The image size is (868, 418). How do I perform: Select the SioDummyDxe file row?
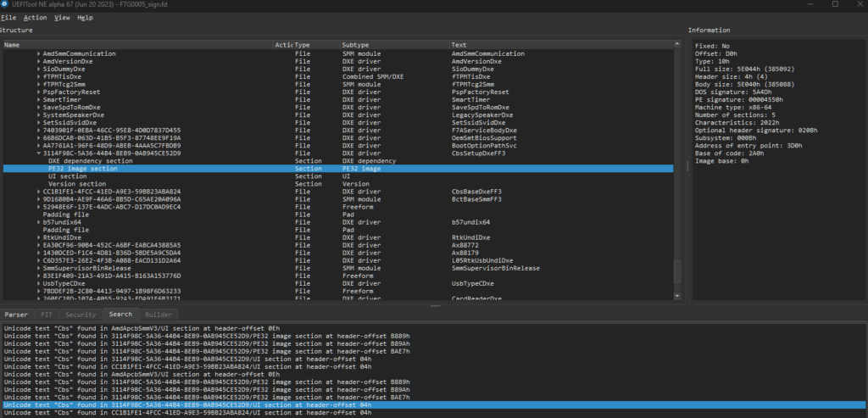point(338,70)
